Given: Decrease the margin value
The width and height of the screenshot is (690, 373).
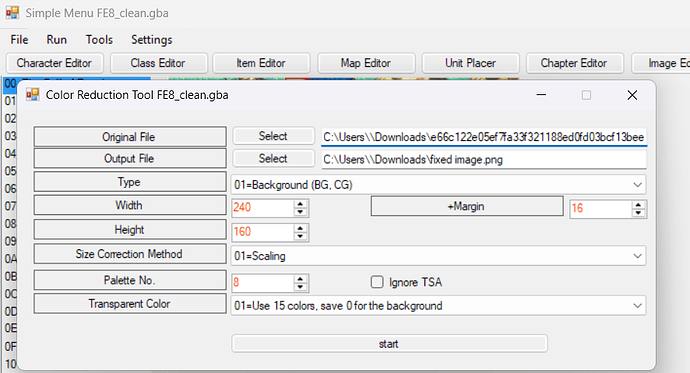Looking at the screenshot, I should (x=639, y=213).
